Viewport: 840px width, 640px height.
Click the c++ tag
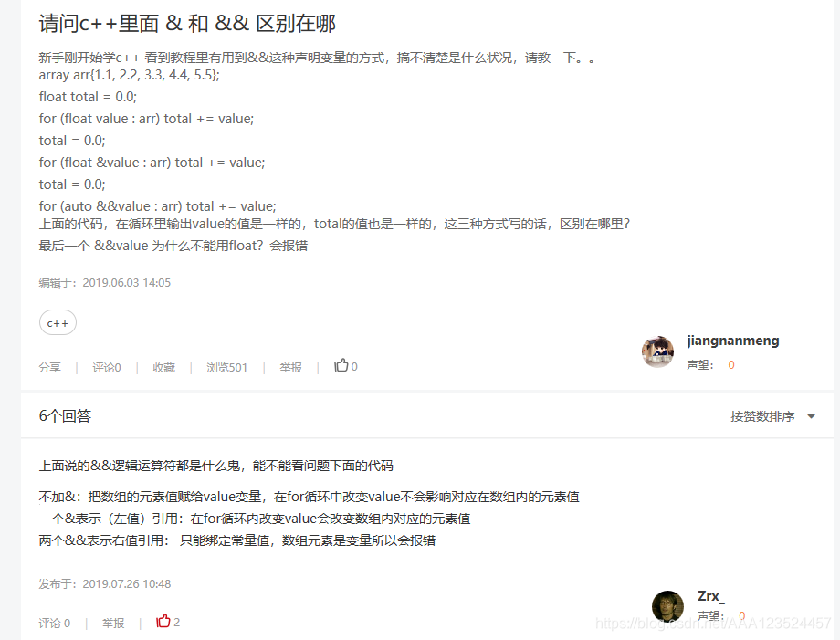pos(58,323)
